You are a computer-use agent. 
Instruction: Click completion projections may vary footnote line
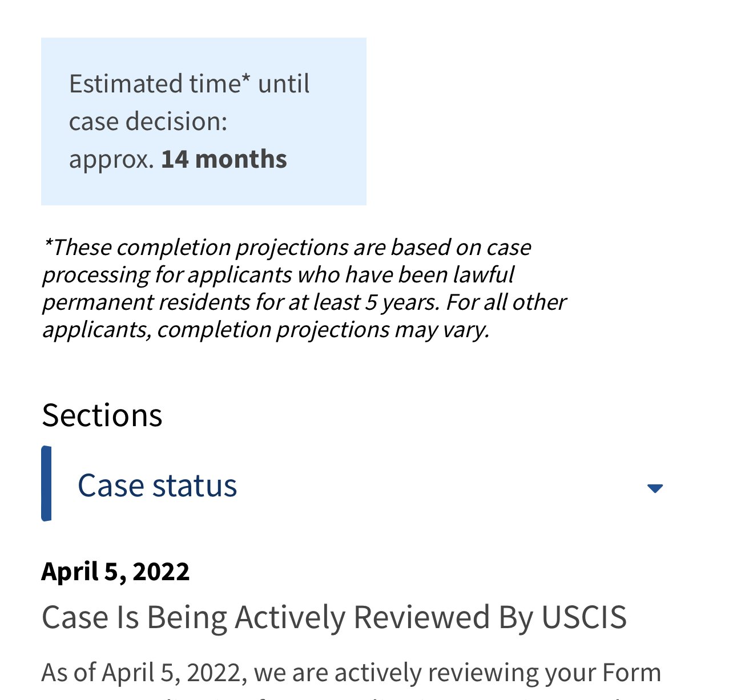pos(266,330)
